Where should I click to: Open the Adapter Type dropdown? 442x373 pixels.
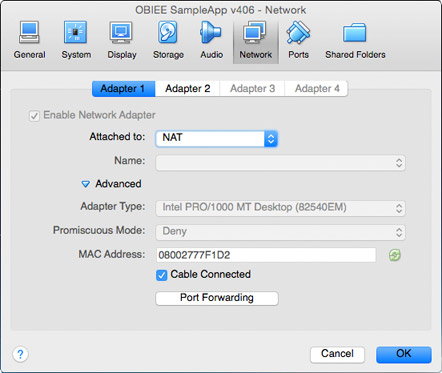coord(280,208)
